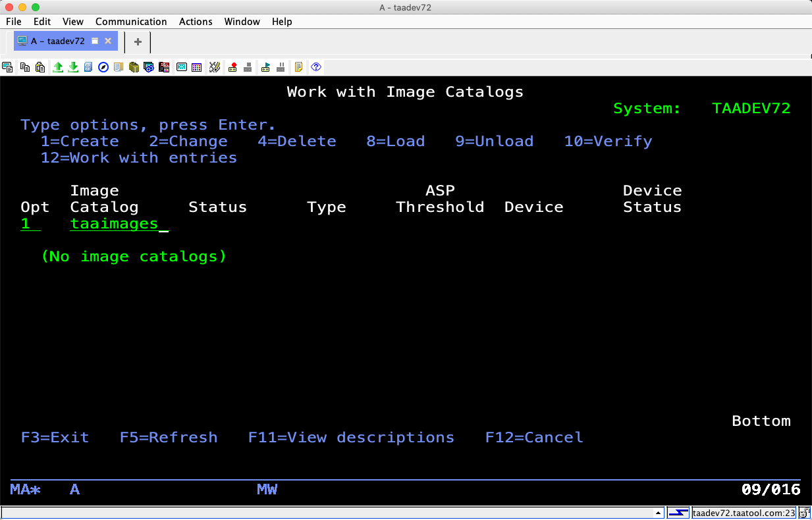Click the green download (receive) arrow icon
The height and width of the screenshot is (520, 812).
[73, 67]
